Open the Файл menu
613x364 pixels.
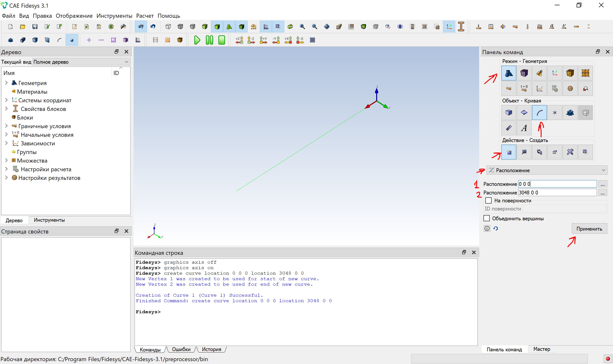click(x=9, y=16)
